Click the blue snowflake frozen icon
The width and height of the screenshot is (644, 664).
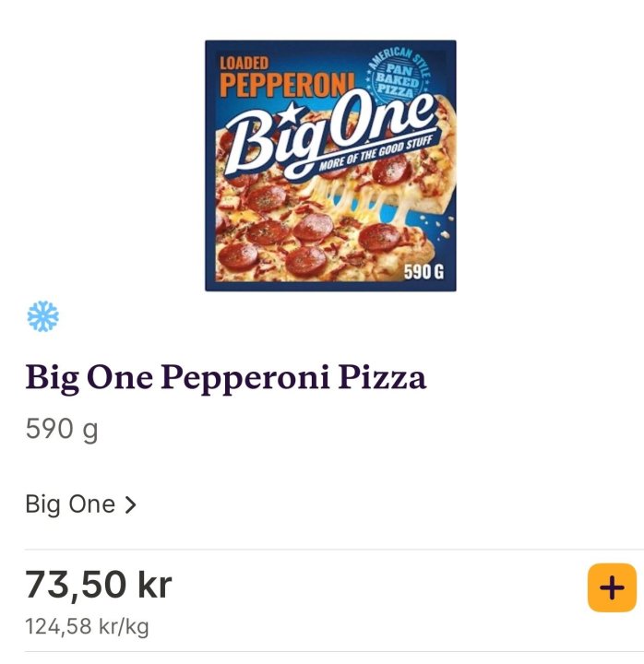42,317
